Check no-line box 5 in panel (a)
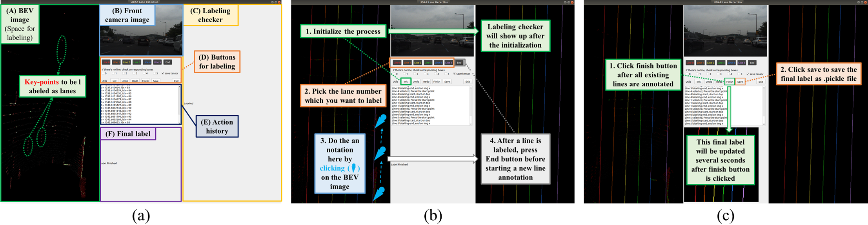868x225 pixels. 154,73
